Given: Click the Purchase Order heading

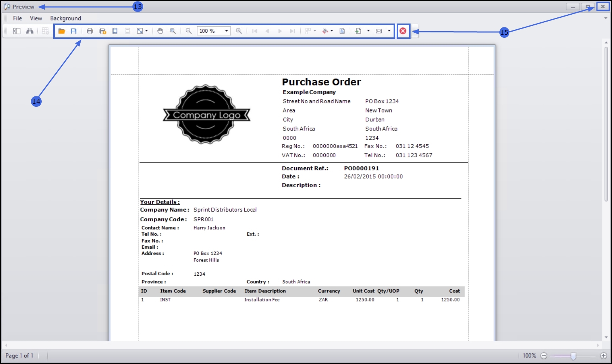Looking at the screenshot, I should point(321,82).
